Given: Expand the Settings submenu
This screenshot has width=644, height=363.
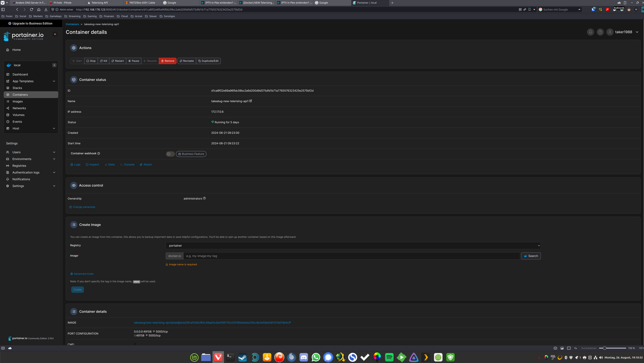Looking at the screenshot, I should [x=54, y=186].
